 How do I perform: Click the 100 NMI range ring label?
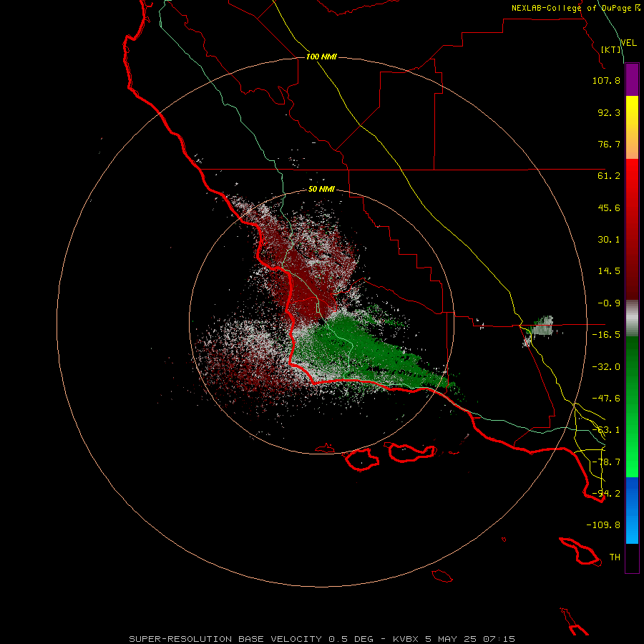tap(321, 57)
